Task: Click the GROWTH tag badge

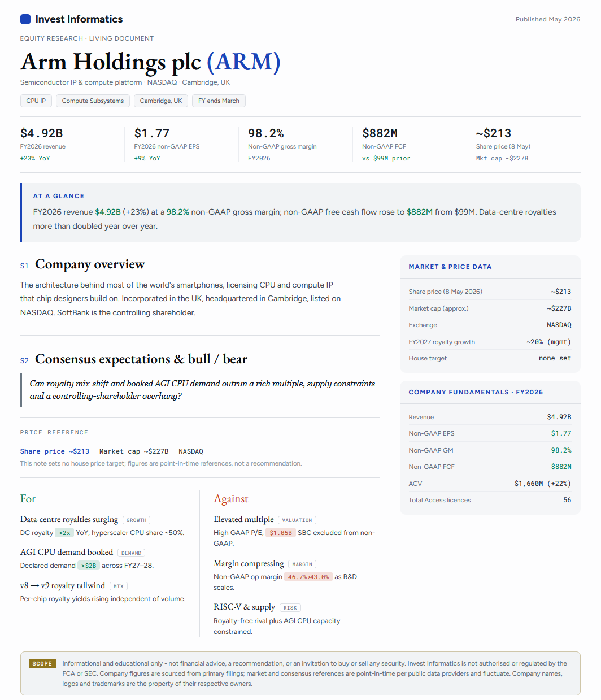Action: pos(136,520)
